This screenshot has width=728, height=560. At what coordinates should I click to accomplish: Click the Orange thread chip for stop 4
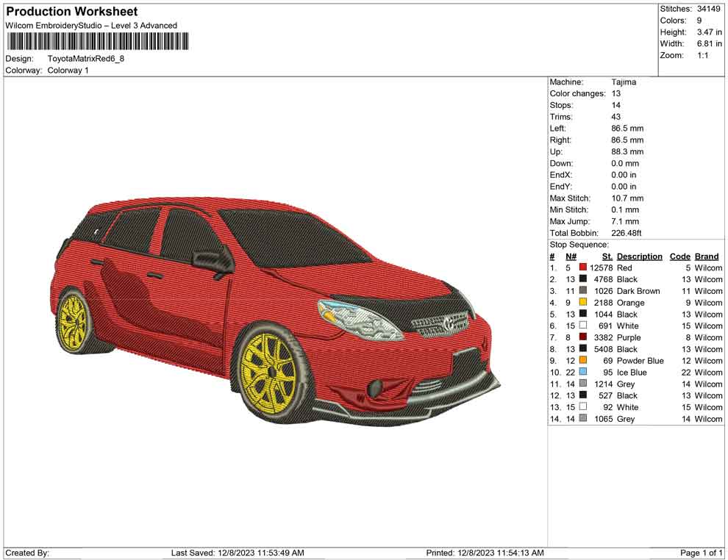coord(584,303)
